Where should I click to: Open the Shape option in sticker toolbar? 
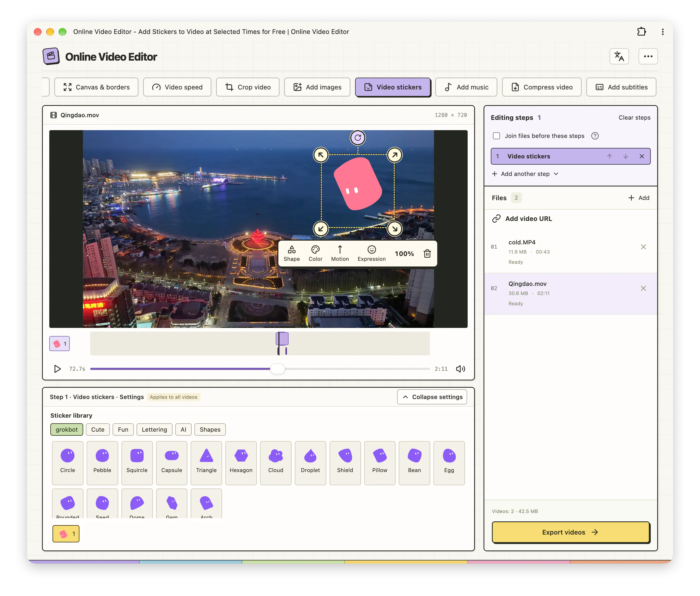click(x=292, y=253)
